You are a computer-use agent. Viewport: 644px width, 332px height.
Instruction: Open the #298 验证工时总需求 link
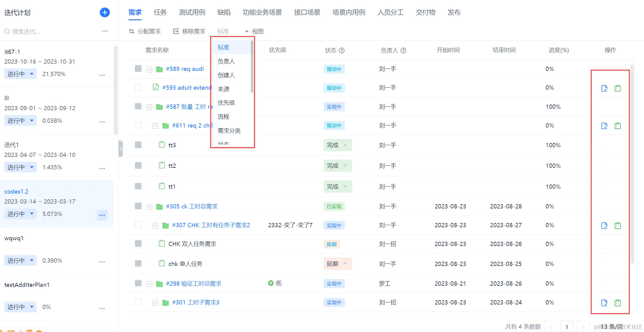(x=194, y=284)
